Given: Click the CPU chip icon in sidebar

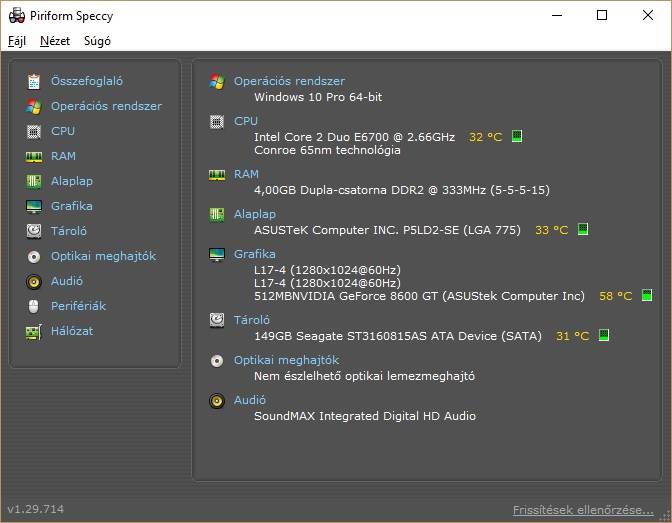Looking at the screenshot, I should tap(34, 132).
